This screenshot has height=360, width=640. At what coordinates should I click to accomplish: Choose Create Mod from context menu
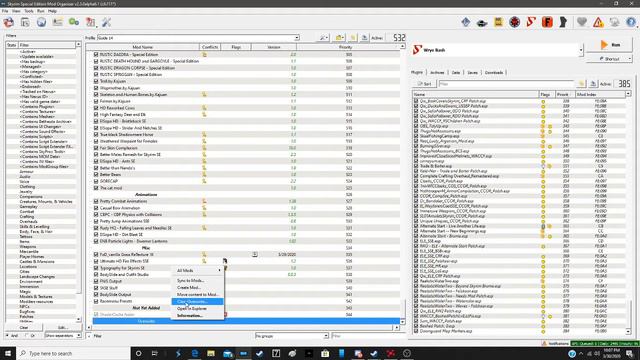[189, 288]
